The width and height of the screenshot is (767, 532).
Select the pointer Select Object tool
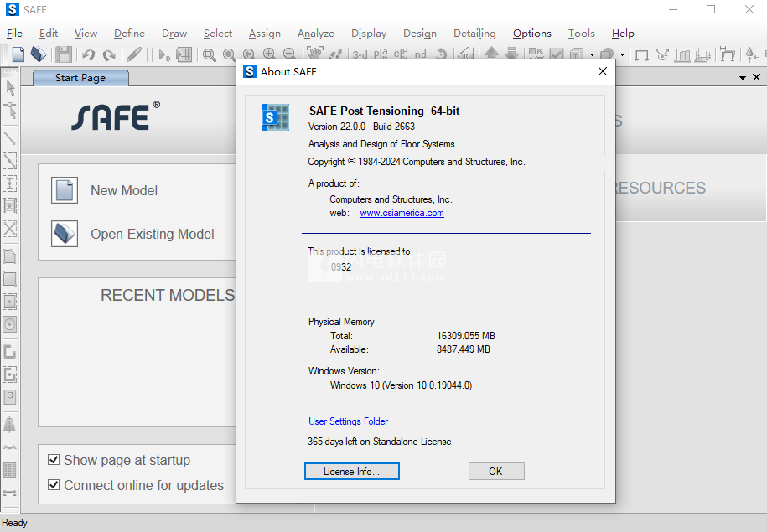10,87
